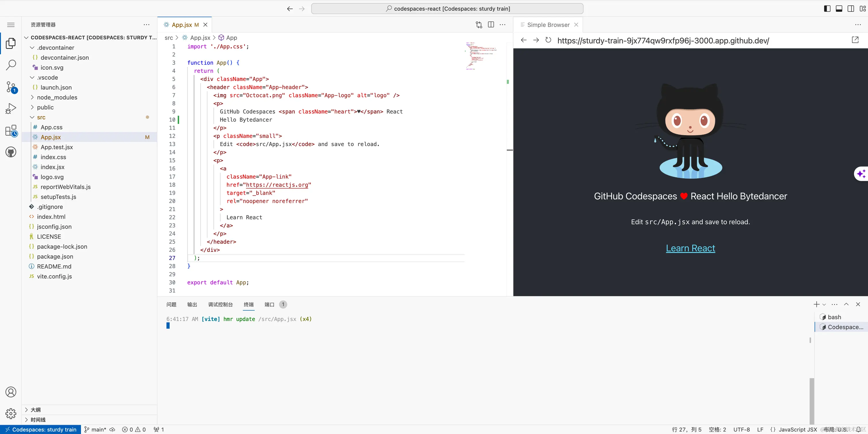Open the Extensions view
Viewport: 868px width, 434px height.
coord(11,131)
